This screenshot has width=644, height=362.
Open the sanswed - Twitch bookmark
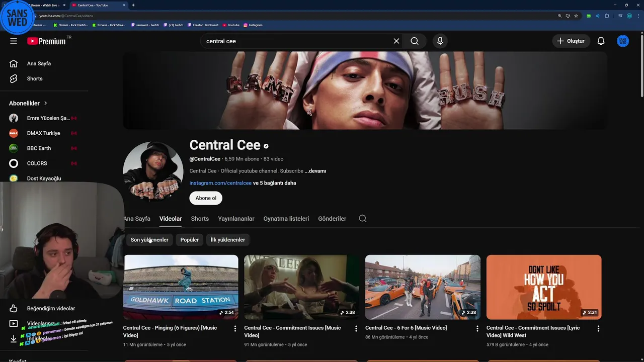click(x=145, y=25)
